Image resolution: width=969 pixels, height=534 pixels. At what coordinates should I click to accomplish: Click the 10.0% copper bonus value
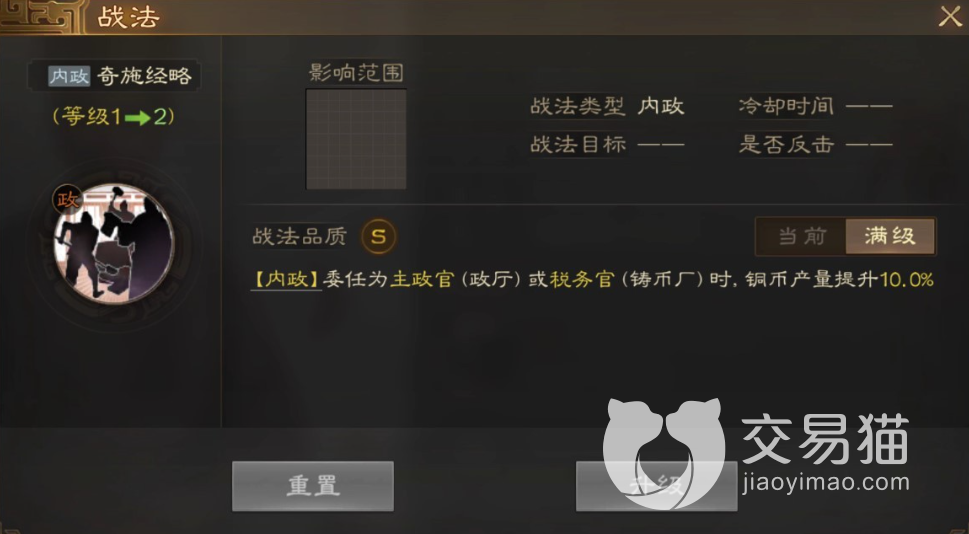click(906, 280)
